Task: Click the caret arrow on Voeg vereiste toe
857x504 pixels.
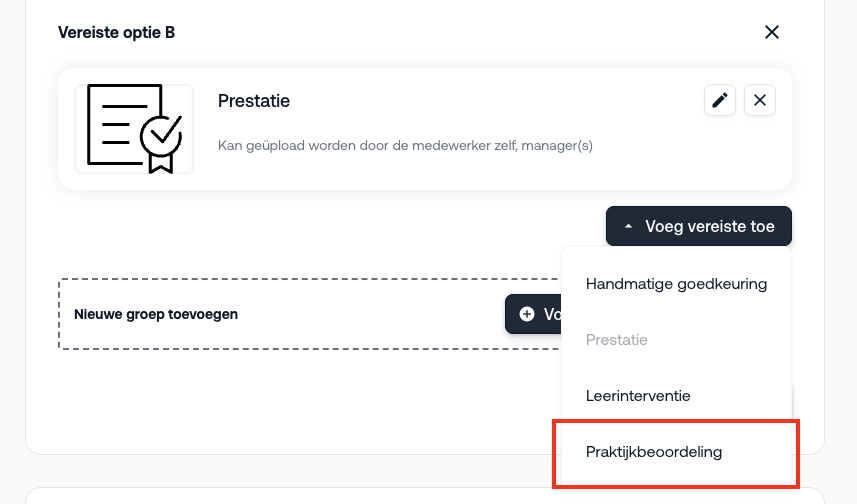Action: (629, 227)
